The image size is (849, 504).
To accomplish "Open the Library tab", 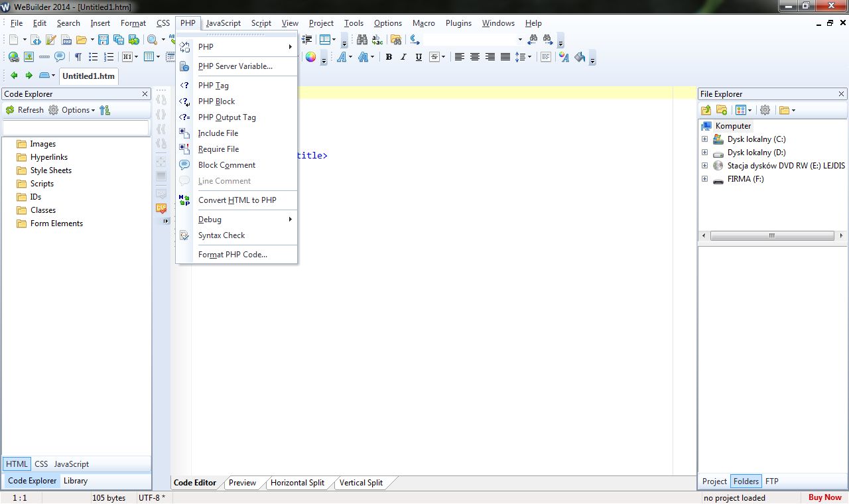I will [76, 481].
